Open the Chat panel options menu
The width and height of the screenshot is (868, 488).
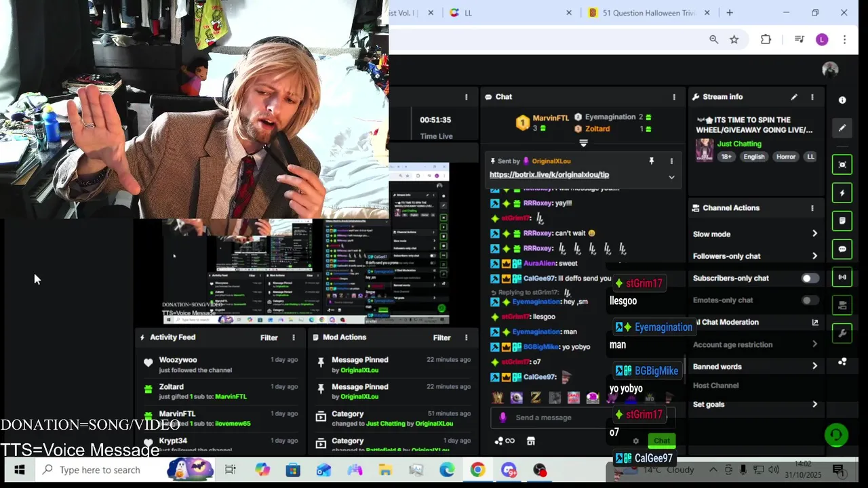tap(673, 97)
